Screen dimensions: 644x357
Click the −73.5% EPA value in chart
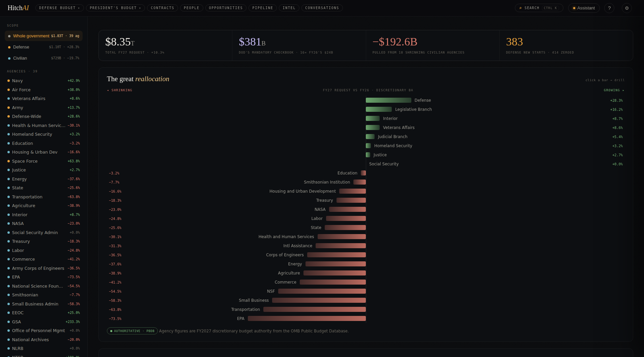click(x=115, y=319)
